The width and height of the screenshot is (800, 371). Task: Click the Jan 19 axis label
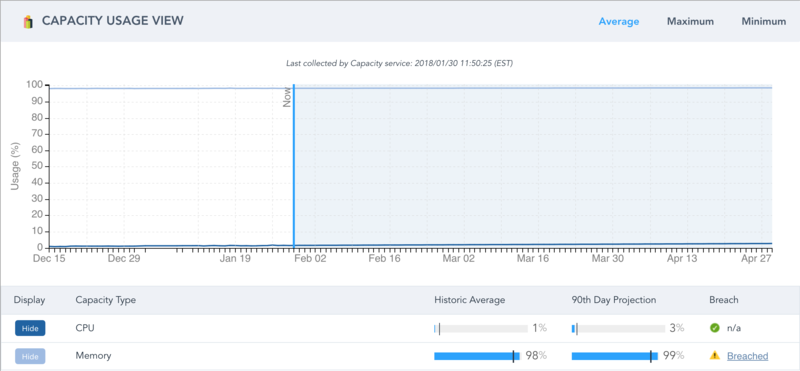click(x=235, y=259)
